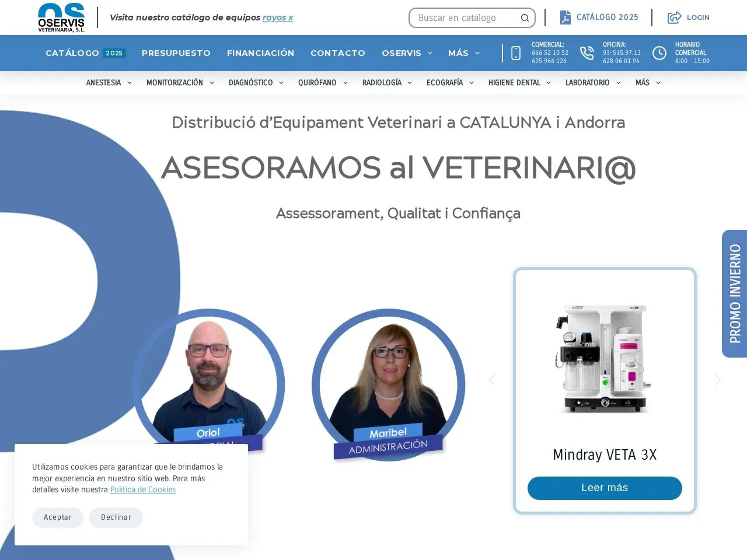Image resolution: width=747 pixels, height=560 pixels.
Task: Click the telephone handset icon beside Oficina
Action: click(587, 53)
